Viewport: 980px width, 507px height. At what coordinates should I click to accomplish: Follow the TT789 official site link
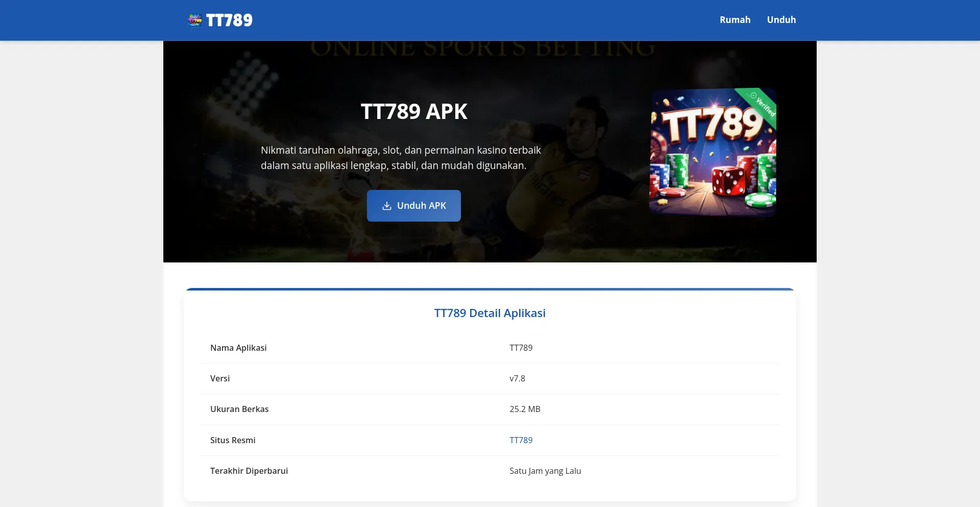pyautogui.click(x=521, y=440)
